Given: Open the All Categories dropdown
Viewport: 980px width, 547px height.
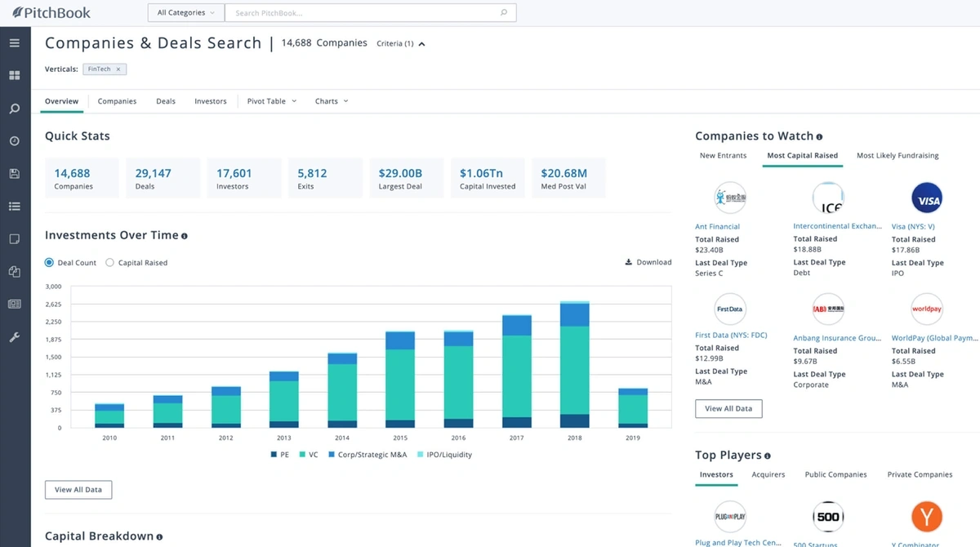Looking at the screenshot, I should tap(185, 13).
